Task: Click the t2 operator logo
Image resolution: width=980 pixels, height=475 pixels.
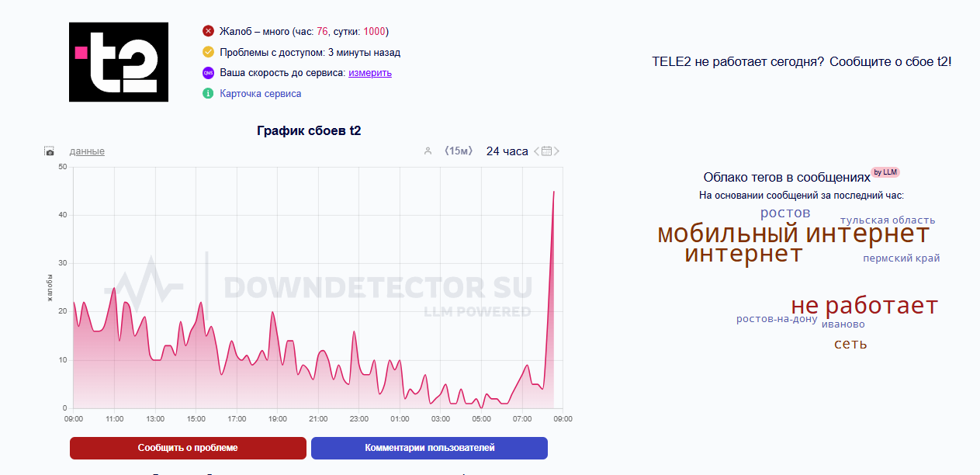Action: (x=119, y=62)
